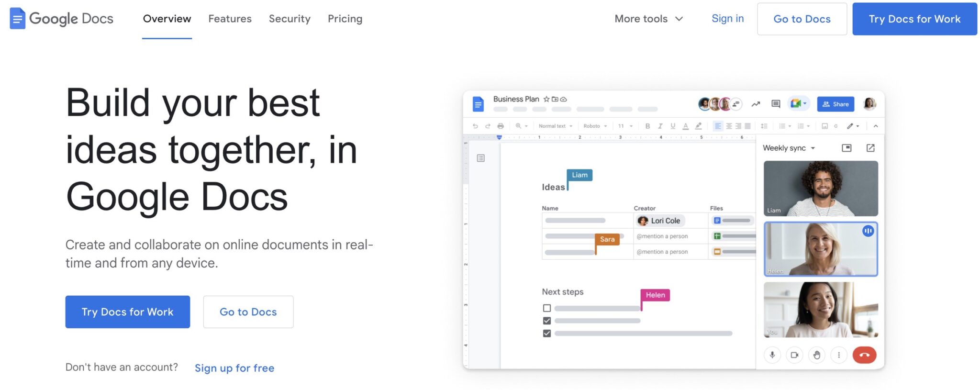Pop out the call with the open-in-new-window icon
The width and height of the screenshot is (980, 390).
870,148
